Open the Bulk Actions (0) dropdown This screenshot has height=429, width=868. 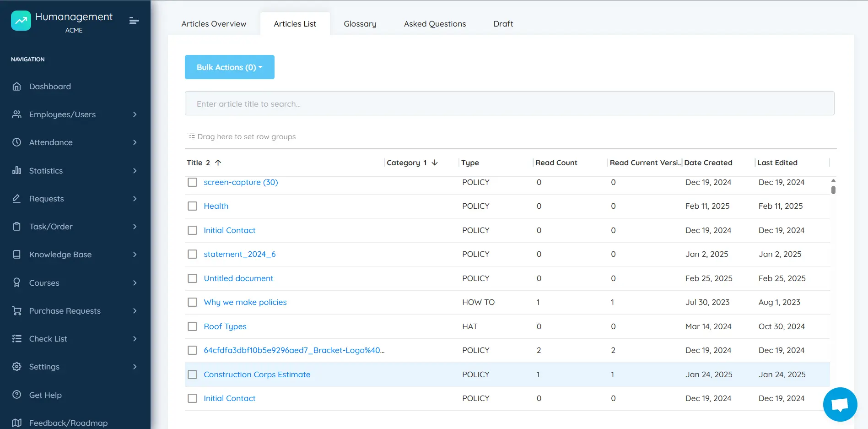pos(230,67)
